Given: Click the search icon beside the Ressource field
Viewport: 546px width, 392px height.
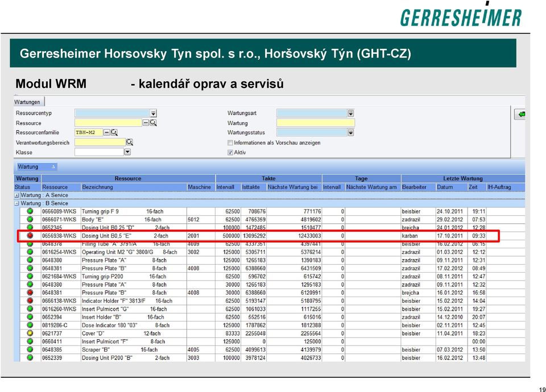Looking at the screenshot, I should point(153,123).
